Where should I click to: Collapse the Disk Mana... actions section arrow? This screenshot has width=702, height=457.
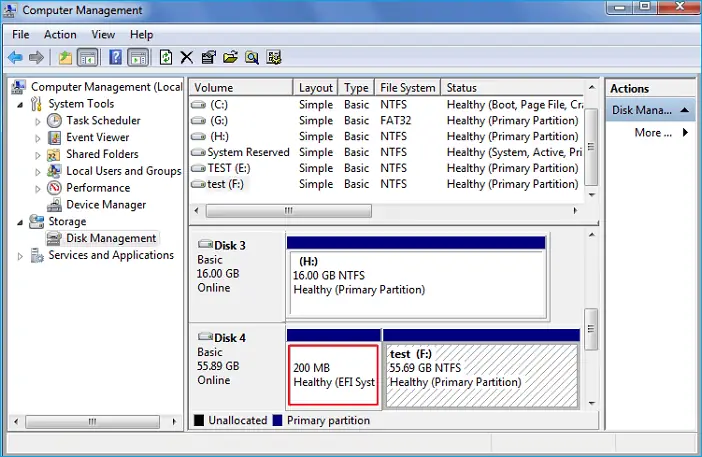click(x=685, y=110)
